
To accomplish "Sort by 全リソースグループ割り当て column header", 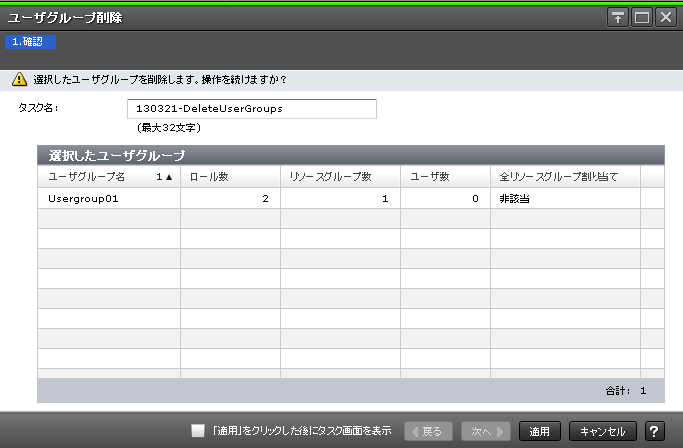I will (x=565, y=176).
